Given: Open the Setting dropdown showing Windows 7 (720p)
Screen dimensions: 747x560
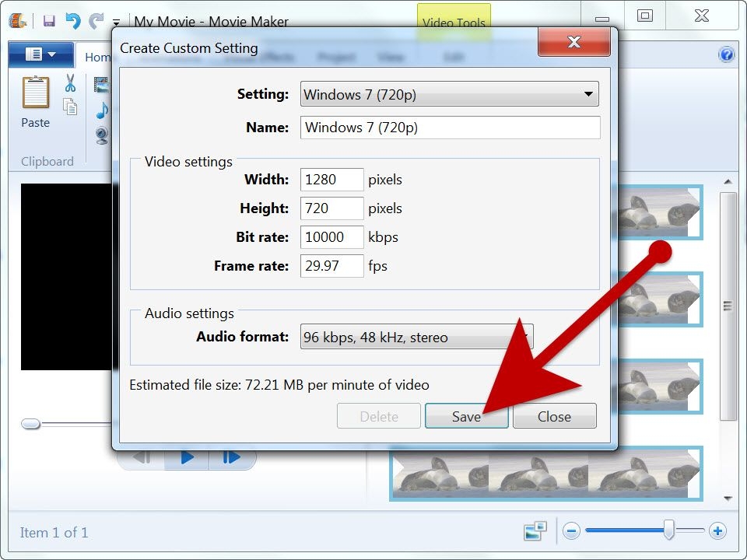Looking at the screenshot, I should [449, 94].
